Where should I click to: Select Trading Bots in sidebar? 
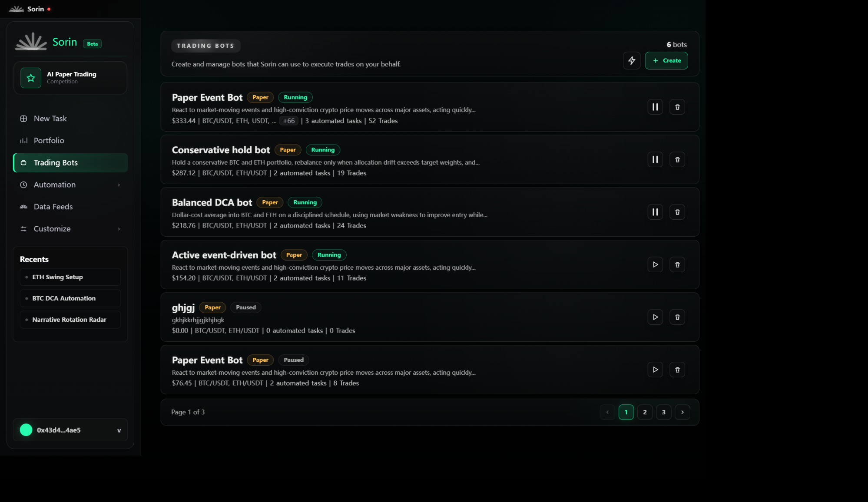pos(70,163)
